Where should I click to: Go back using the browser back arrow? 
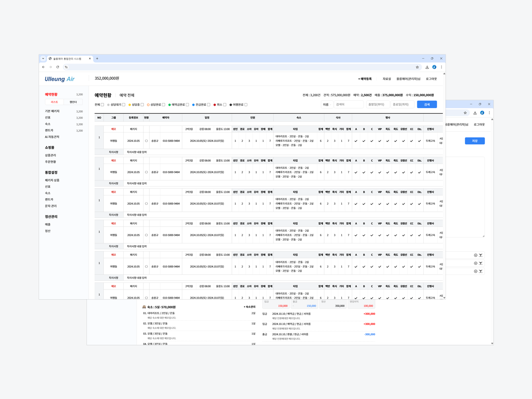43,67
